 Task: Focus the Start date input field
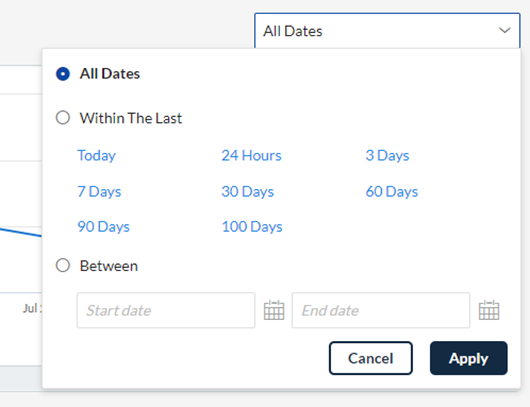pyautogui.click(x=166, y=310)
